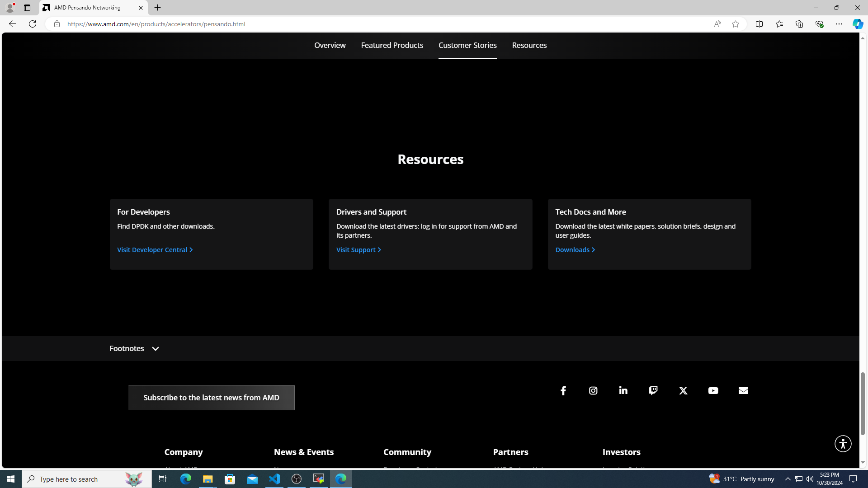Open the browser profile icon
This screenshot has height=488, width=868.
pos(10,8)
